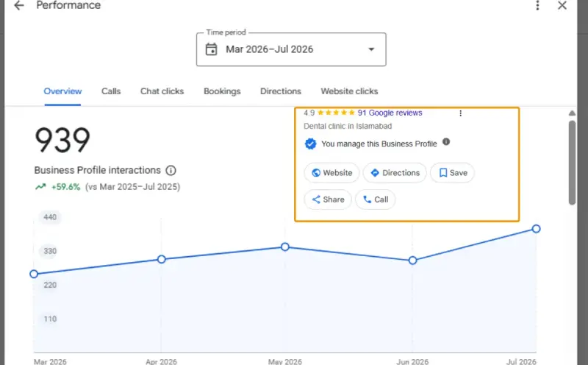Open the three-dot menu in the Performance header
This screenshot has height=368, width=588.
coord(537,5)
